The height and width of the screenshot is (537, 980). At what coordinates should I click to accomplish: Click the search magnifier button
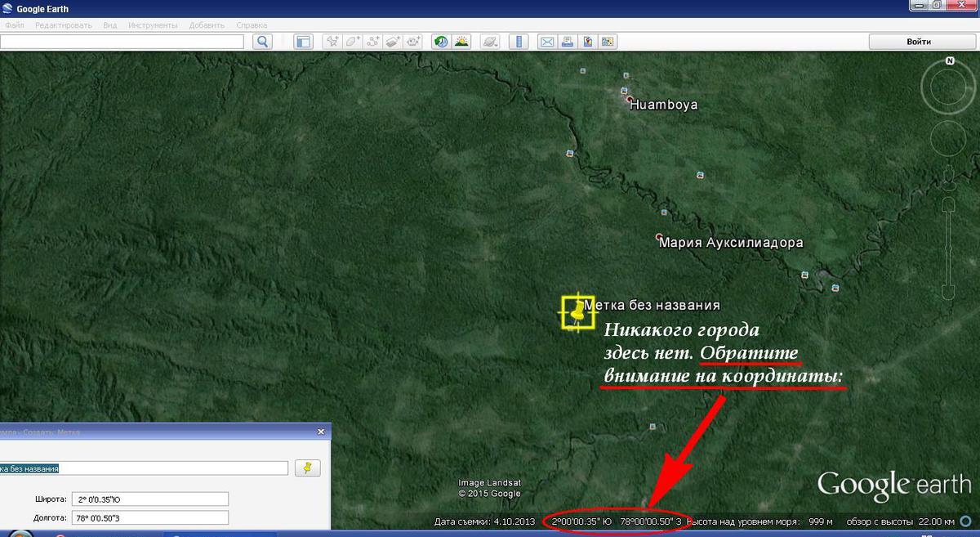click(x=262, y=42)
